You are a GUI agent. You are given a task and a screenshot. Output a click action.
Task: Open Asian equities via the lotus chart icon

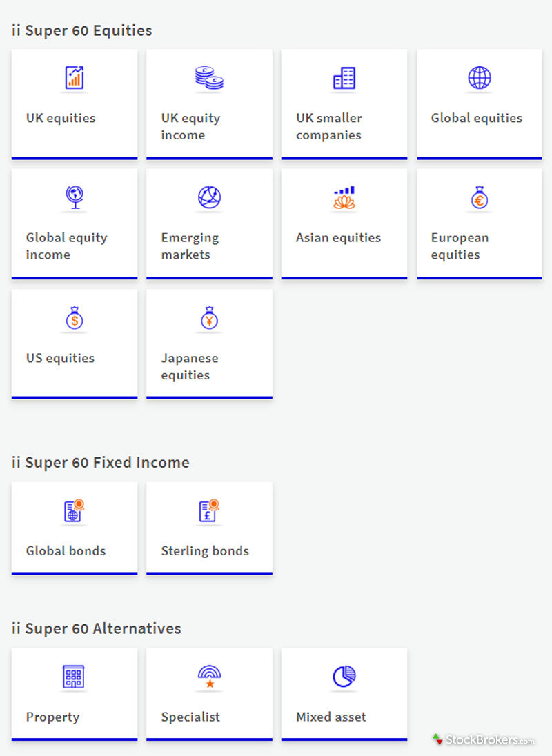point(344,198)
